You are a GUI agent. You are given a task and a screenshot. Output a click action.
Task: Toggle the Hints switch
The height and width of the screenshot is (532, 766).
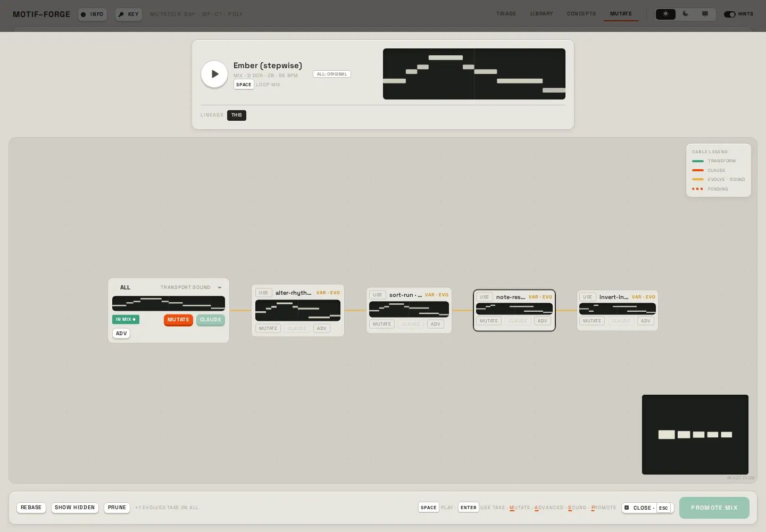click(x=729, y=14)
